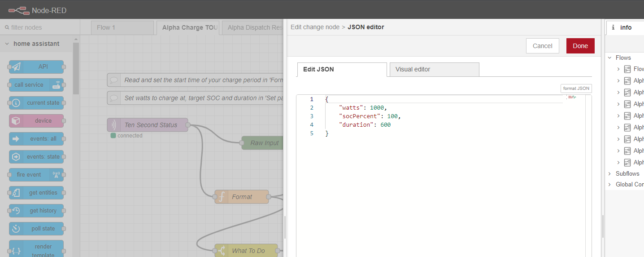This screenshot has width=644, height=257.
Task: Switch to Alpha Charge TOU tab
Action: pos(188,27)
